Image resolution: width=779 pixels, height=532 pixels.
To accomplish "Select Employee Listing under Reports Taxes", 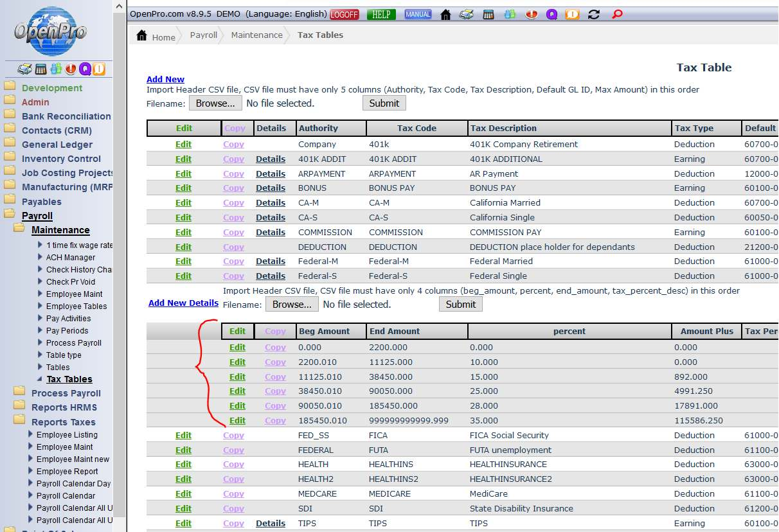I will pyautogui.click(x=67, y=435).
